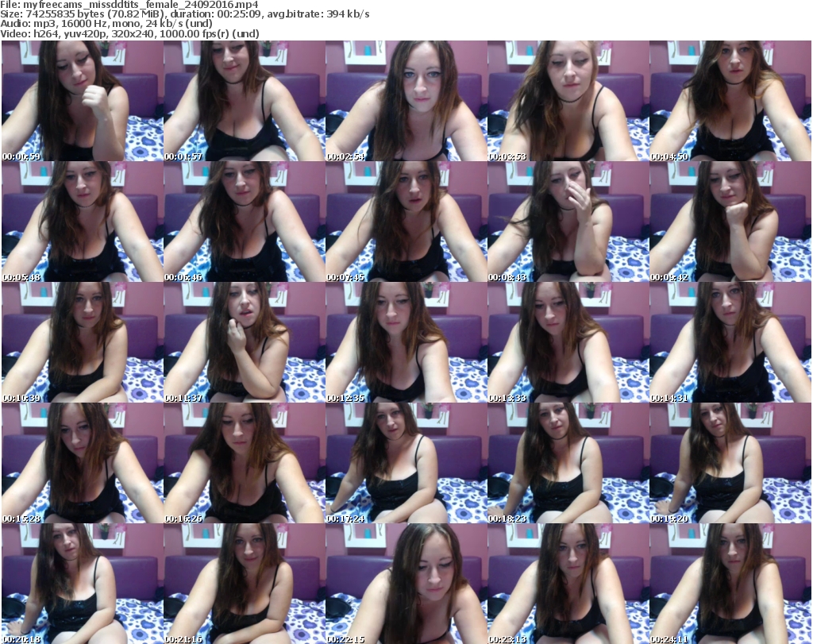Click the 00:16:26 thumbnail
The width and height of the screenshot is (813, 644).
[245, 463]
